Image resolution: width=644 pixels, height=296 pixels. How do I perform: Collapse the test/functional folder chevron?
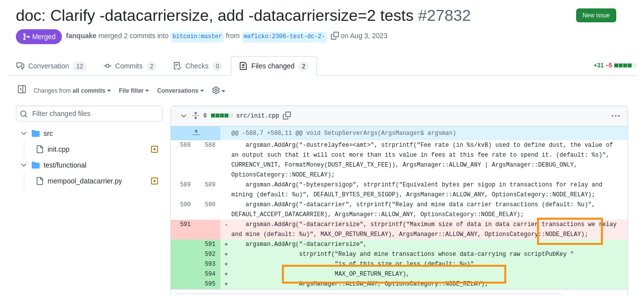[24, 165]
